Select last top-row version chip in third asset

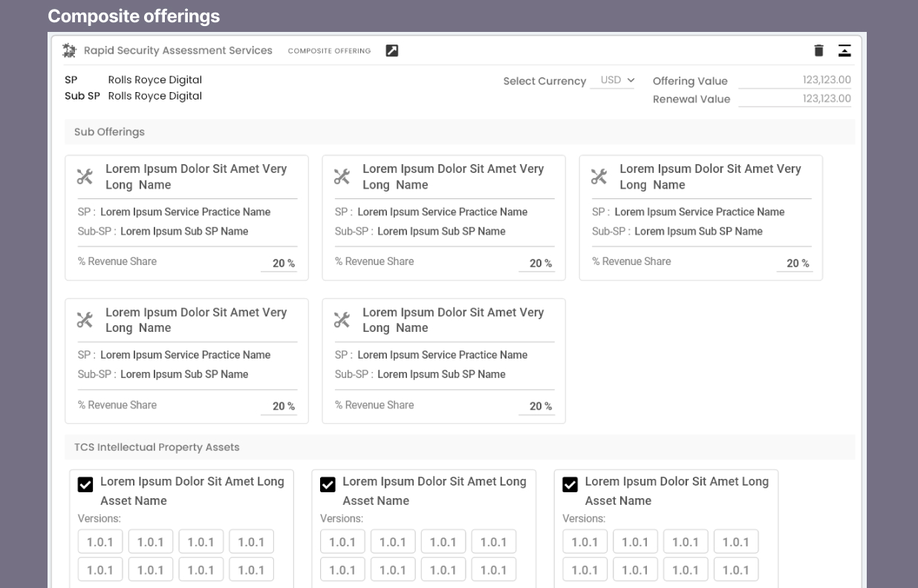pyautogui.click(x=735, y=542)
